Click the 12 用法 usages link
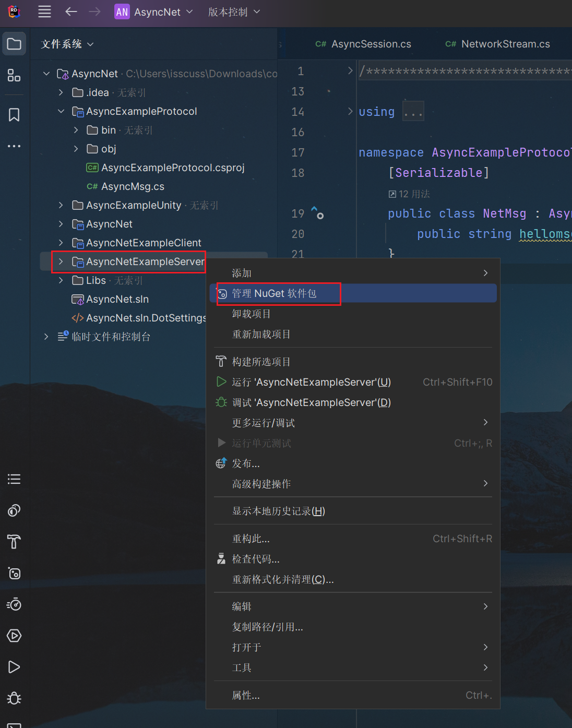572x728 pixels. (x=409, y=194)
